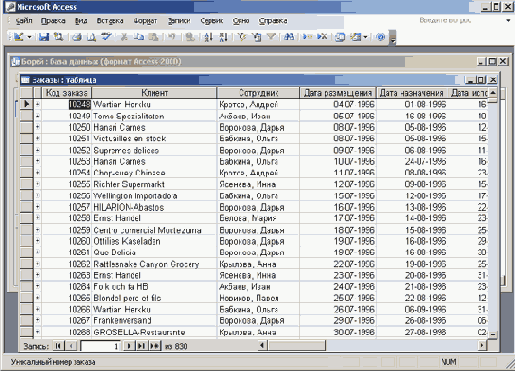Viewport: 515px width, 371px height.
Task: Click the Copy toolbar icon
Action: 139,37
